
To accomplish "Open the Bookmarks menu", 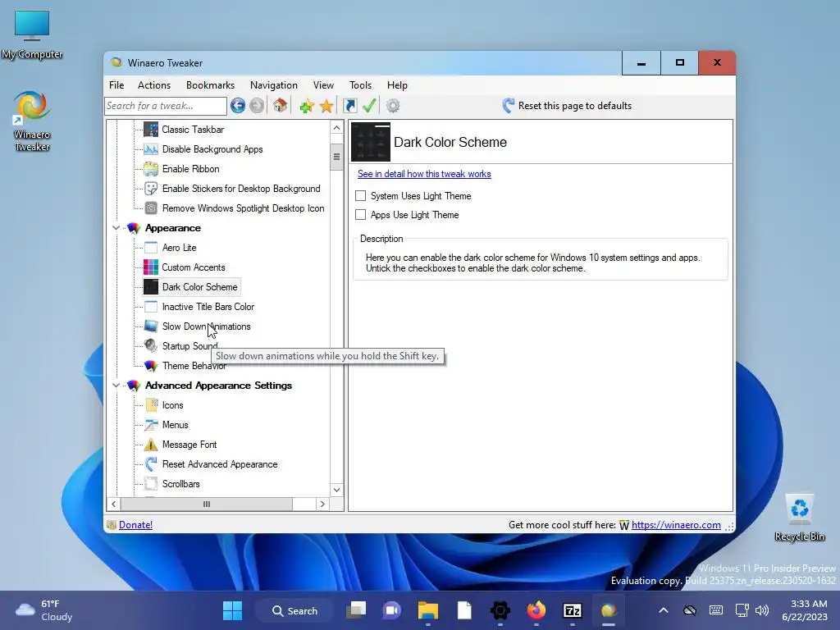I will 210,84.
